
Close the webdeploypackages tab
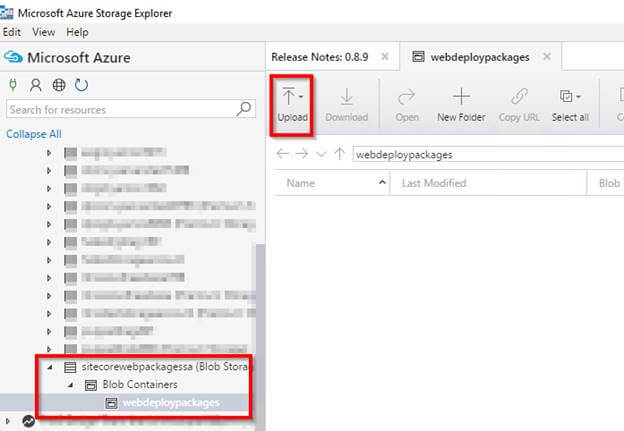click(x=547, y=57)
